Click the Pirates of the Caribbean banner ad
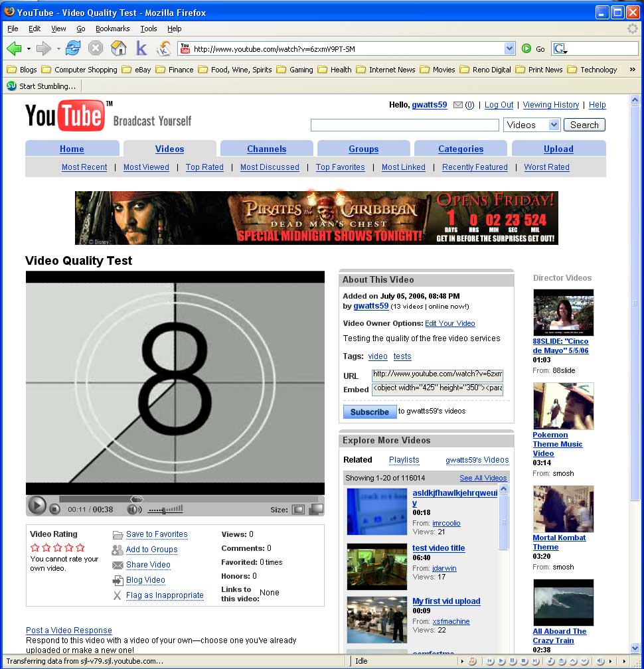The image size is (644, 669). pos(317,218)
